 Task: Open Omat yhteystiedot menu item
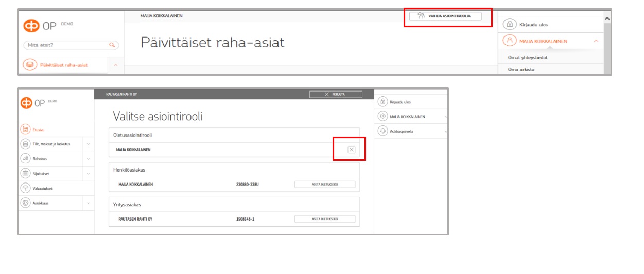coord(527,58)
